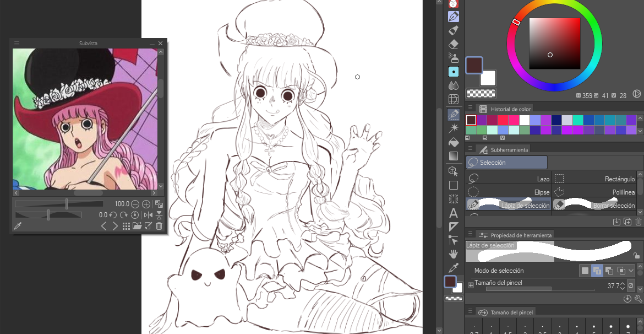The image size is (644, 334).
Task: Open the Propiedad de herramienta tab
Action: point(515,235)
